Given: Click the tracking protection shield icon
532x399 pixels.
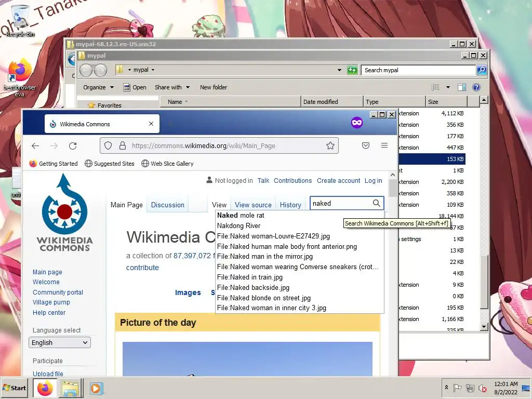Looking at the screenshot, I should (108, 146).
